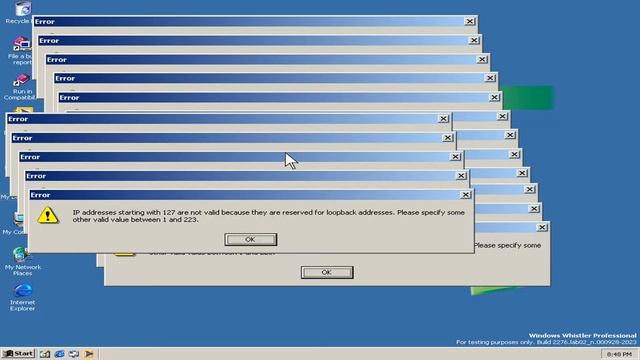The height and width of the screenshot is (360, 640).
Task: Open the Recycle Bin desktop icon
Action: pyautogui.click(x=22, y=10)
